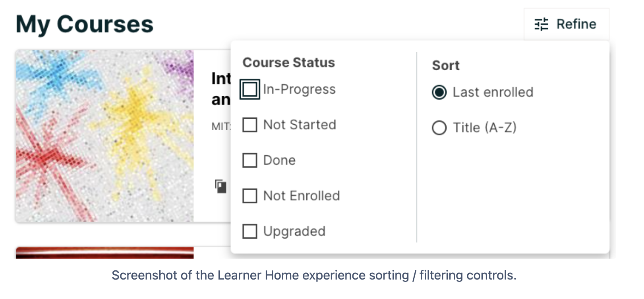Tick the In-Progress checkbox

[249, 89]
